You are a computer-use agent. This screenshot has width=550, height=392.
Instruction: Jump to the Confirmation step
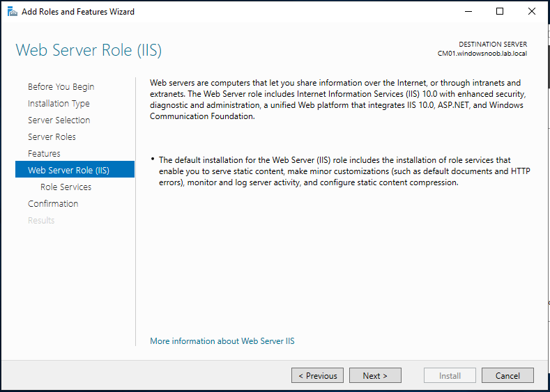click(x=53, y=203)
